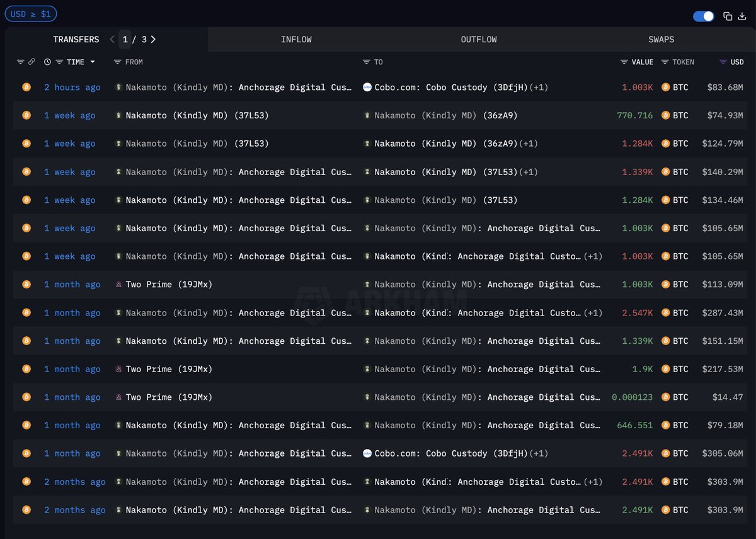Click the USD ≥ $1 filter chip
Image resolution: width=756 pixels, height=539 pixels.
coord(31,14)
